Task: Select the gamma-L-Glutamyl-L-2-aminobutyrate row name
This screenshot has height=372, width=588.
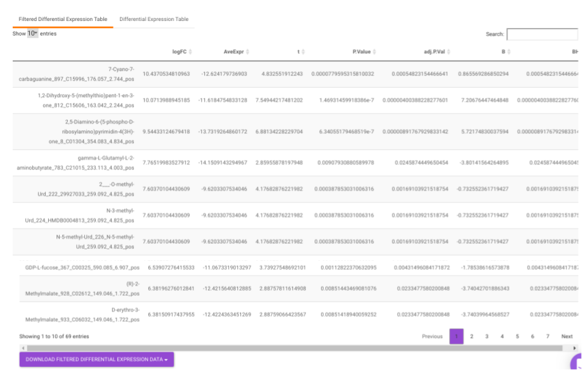Action: tap(75, 163)
